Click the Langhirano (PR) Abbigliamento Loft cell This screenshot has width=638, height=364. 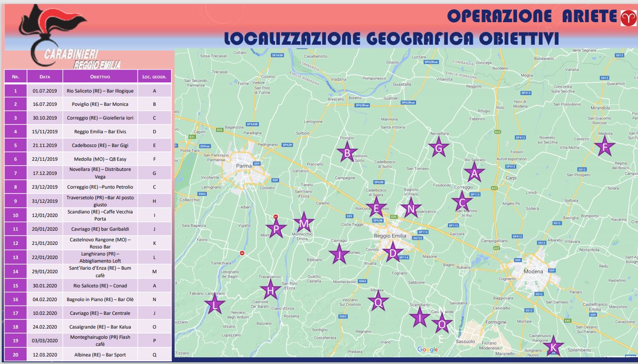100,257
